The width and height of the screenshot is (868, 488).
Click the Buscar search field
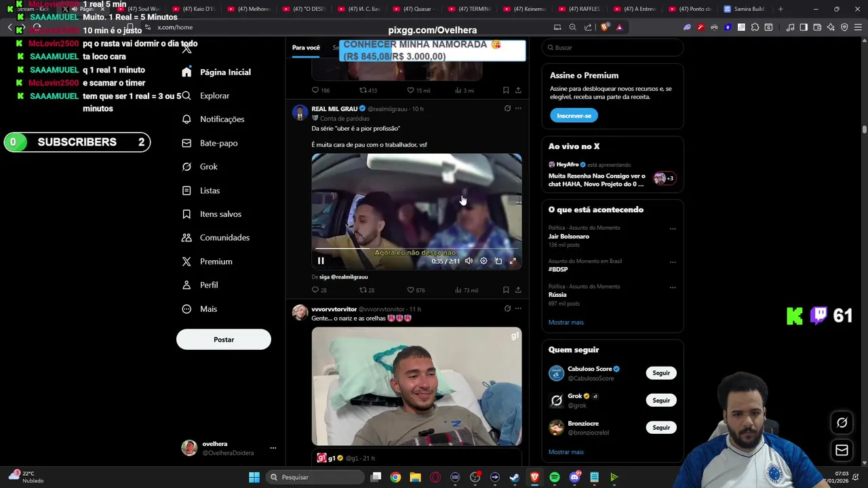pyautogui.click(x=612, y=47)
